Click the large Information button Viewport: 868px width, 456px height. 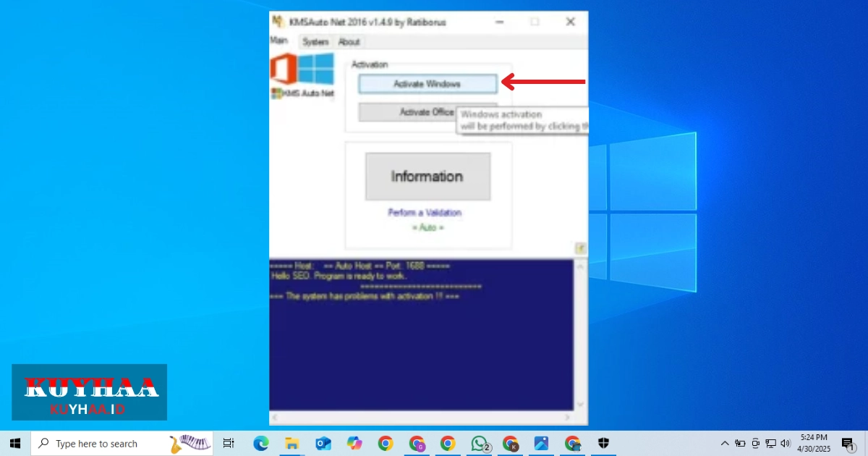coord(427,176)
